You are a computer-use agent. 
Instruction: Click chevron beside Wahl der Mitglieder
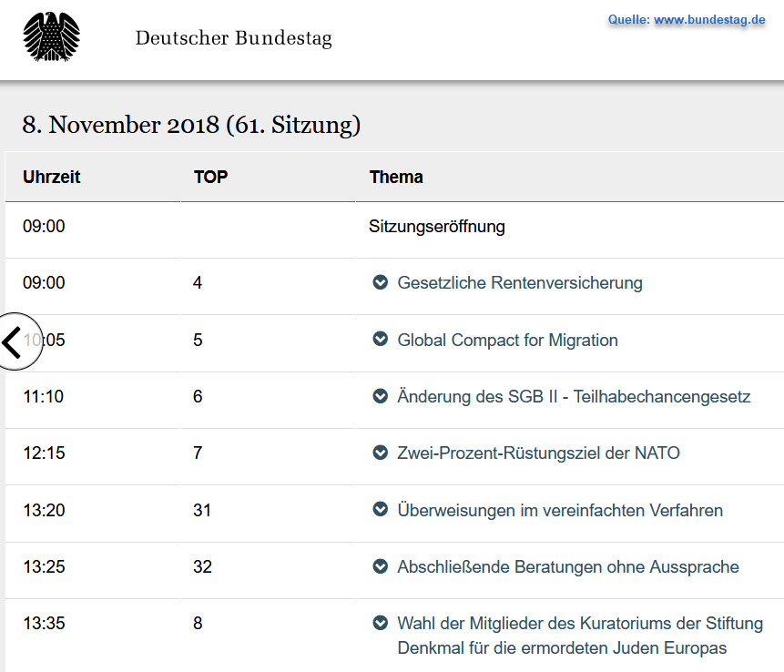pos(381,624)
